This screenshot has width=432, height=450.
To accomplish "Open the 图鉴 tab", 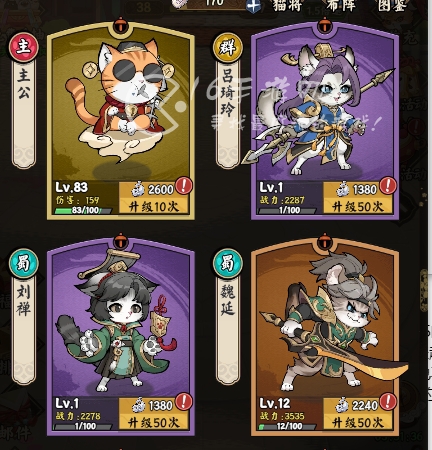I will pyautogui.click(x=392, y=6).
